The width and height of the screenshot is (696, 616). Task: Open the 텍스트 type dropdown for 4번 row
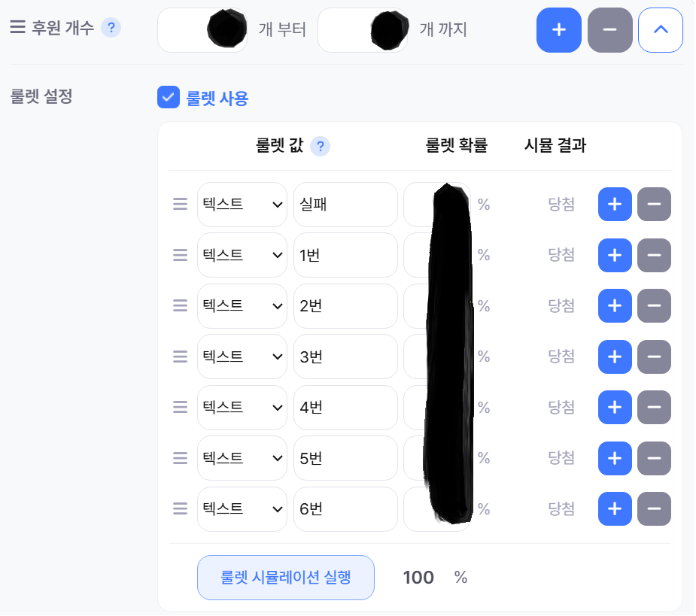click(x=242, y=407)
